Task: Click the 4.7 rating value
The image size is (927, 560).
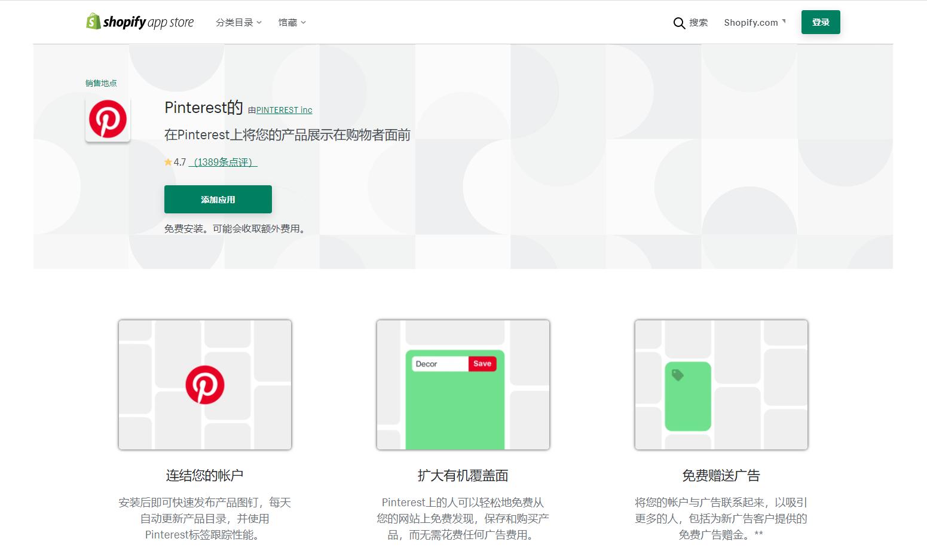Action: pyautogui.click(x=179, y=161)
